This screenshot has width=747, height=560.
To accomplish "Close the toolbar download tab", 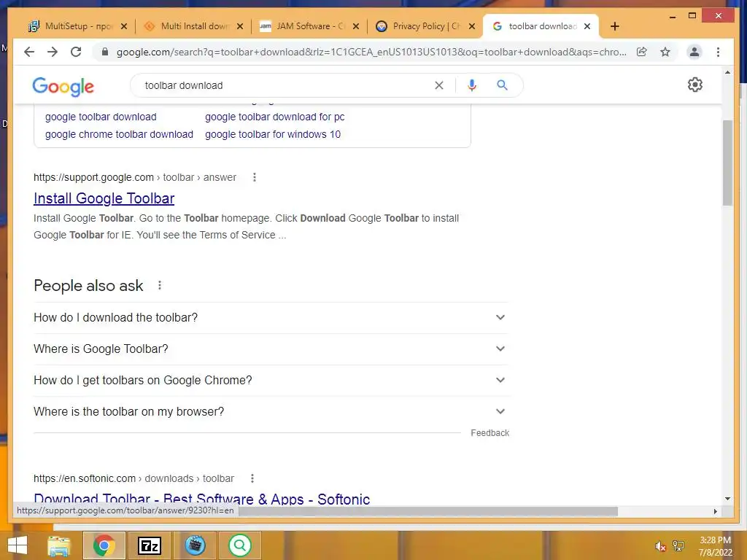I will coord(587,26).
